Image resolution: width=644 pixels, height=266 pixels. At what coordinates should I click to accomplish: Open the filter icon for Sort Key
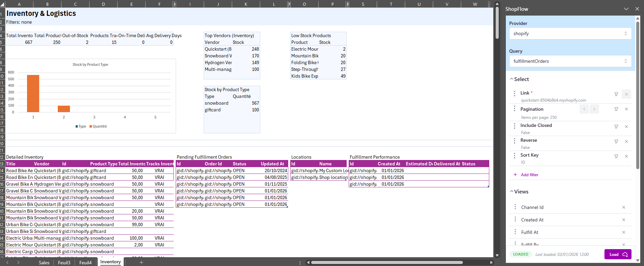[616, 156]
